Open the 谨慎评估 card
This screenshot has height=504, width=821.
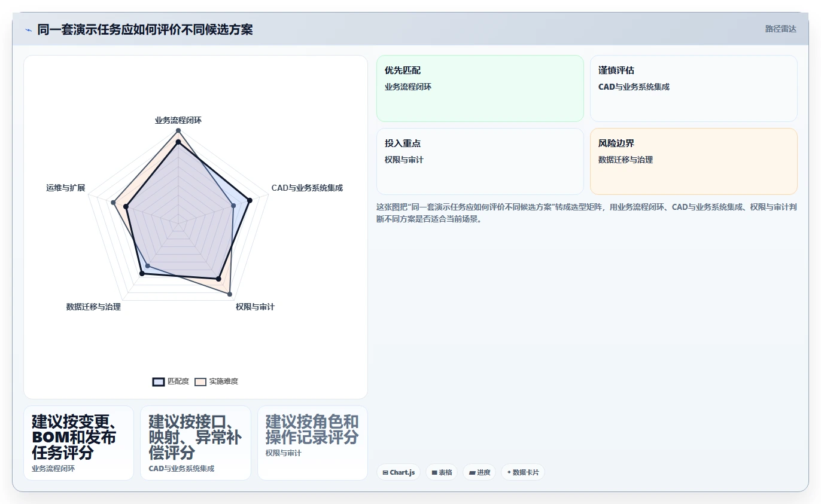point(694,88)
